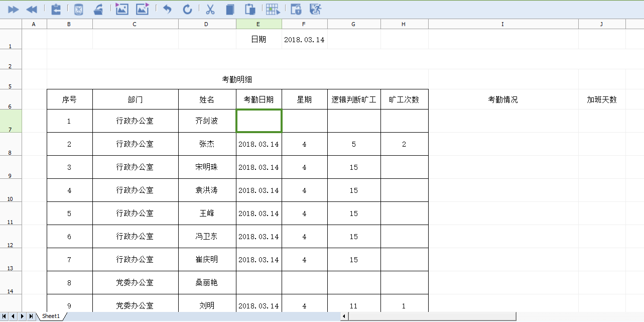Select column E header
This screenshot has height=322, width=644.
click(259, 24)
